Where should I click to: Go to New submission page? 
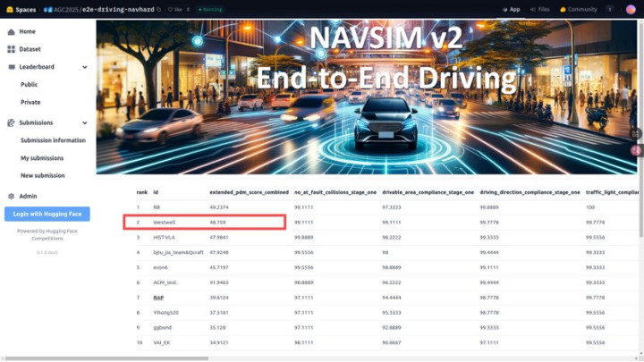43,175
